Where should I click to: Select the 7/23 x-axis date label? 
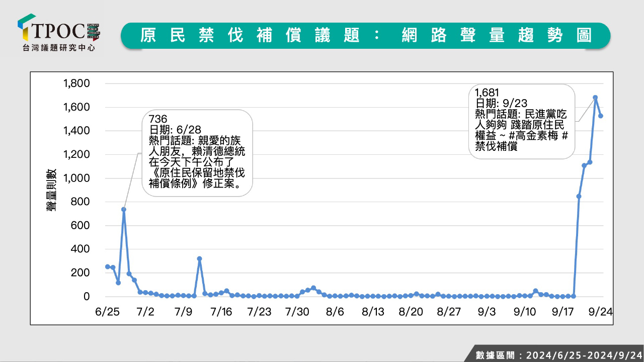(x=259, y=312)
